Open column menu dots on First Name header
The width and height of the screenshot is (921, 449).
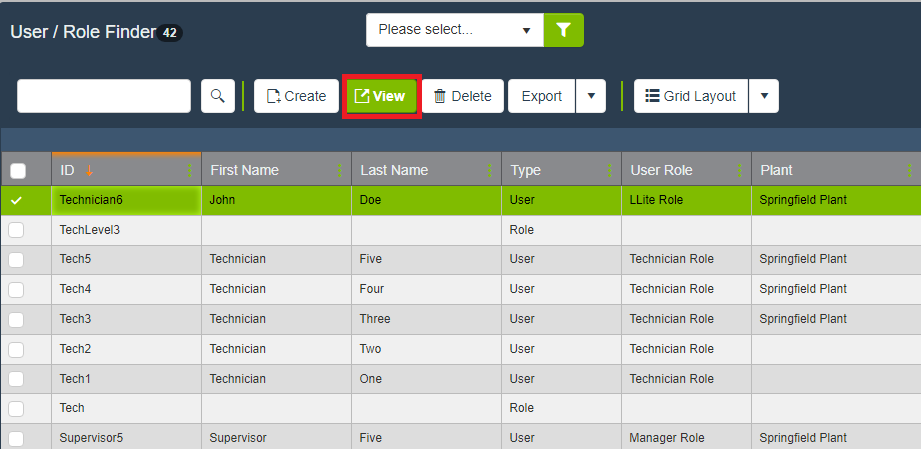point(340,170)
